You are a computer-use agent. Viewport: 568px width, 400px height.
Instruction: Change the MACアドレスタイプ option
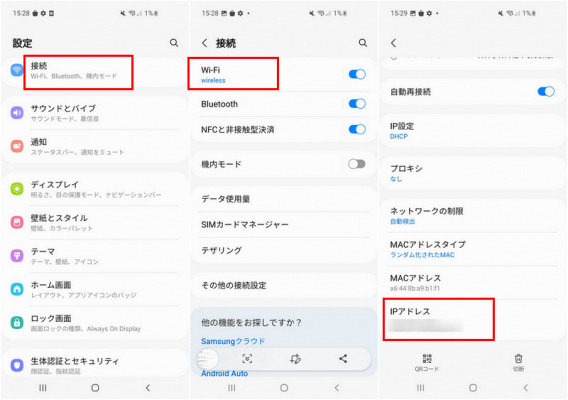coord(472,249)
